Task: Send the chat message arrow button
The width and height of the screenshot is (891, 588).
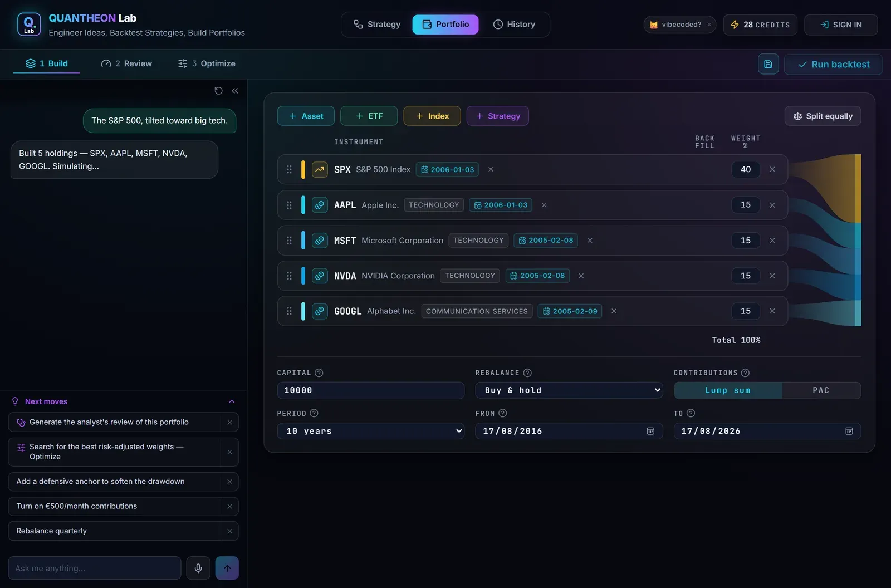Action: point(227,568)
